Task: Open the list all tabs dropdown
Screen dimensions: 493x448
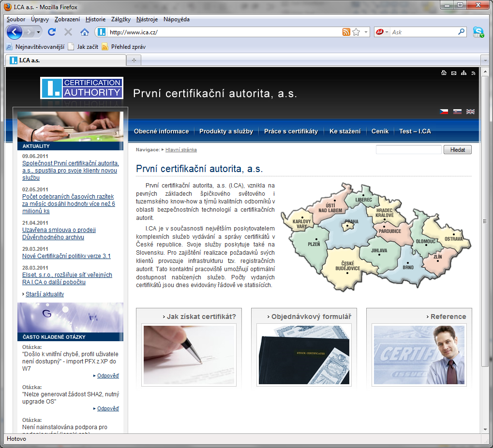Action: point(485,60)
